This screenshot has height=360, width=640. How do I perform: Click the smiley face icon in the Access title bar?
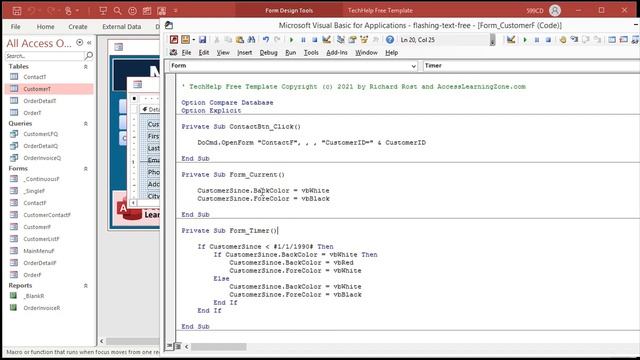coord(132,11)
